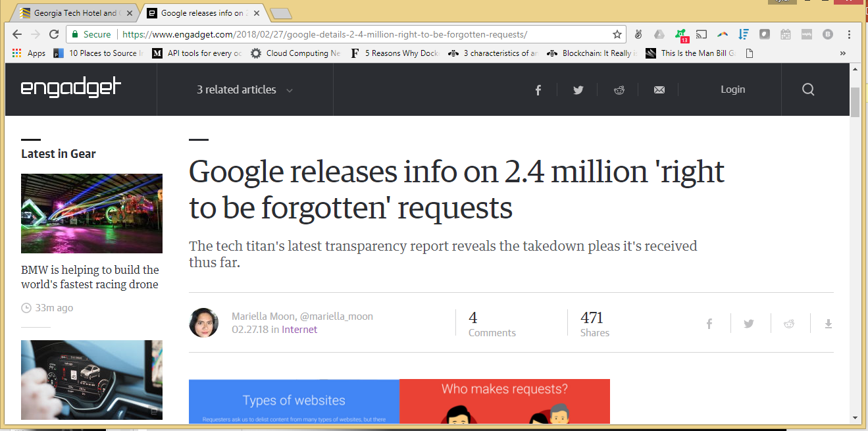This screenshot has height=431, width=868.
Task: Click the Login link
Action: click(732, 89)
